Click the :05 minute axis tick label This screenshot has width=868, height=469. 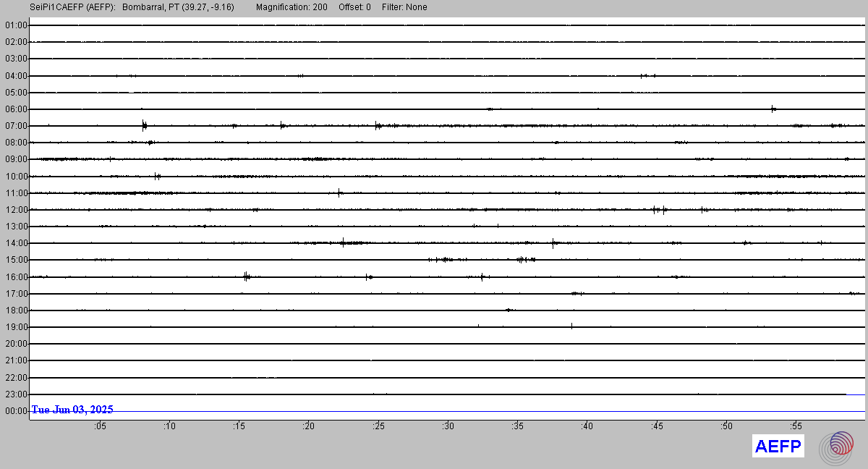point(99,426)
